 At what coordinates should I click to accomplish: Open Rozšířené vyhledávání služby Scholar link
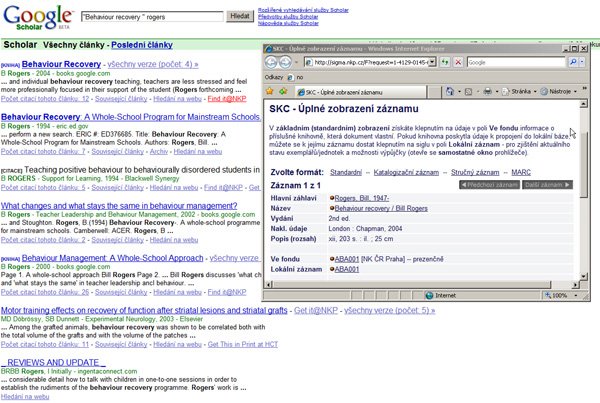303,10
